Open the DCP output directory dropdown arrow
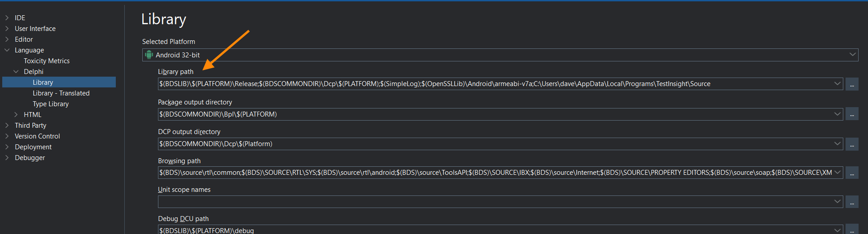Image resolution: width=868 pixels, height=234 pixels. click(x=837, y=144)
